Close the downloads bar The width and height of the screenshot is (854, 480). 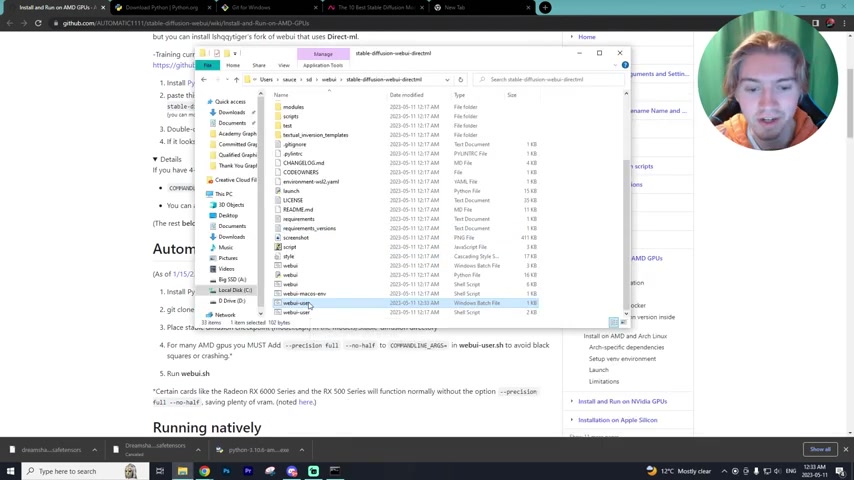845,449
